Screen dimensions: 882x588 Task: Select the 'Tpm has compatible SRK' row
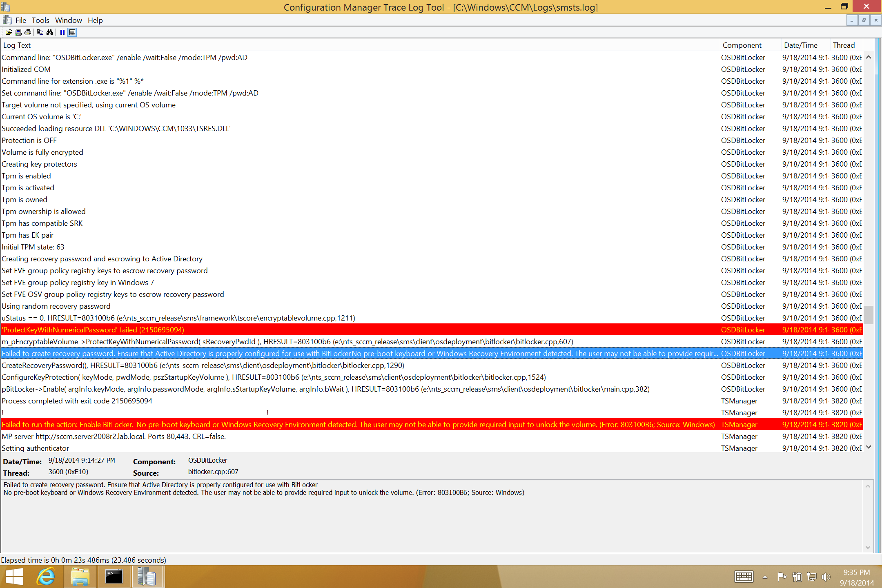(x=432, y=223)
